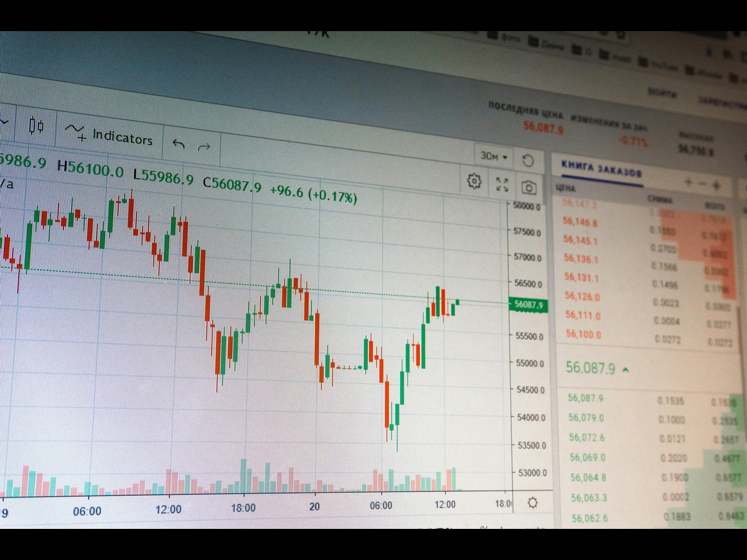Switch the chart to fullscreen mode
This screenshot has width=747, height=560.
(502, 184)
